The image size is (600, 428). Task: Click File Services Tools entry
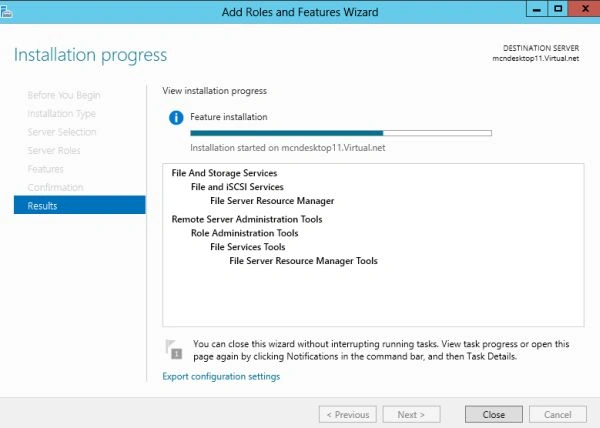click(x=248, y=247)
